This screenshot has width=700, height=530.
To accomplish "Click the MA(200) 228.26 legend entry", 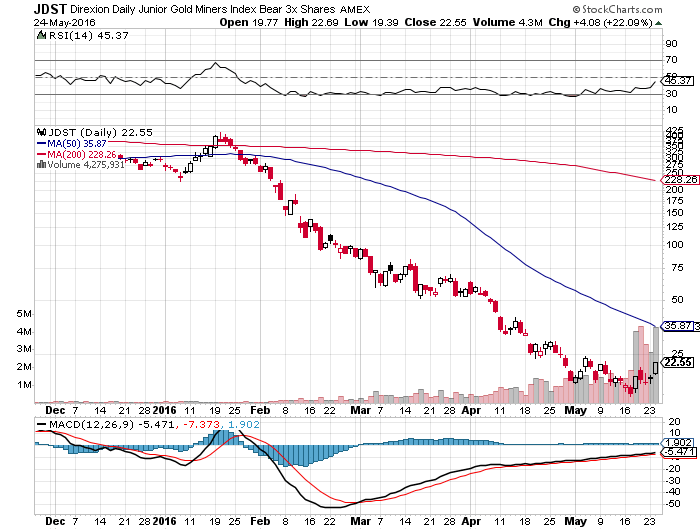I will coord(76,154).
